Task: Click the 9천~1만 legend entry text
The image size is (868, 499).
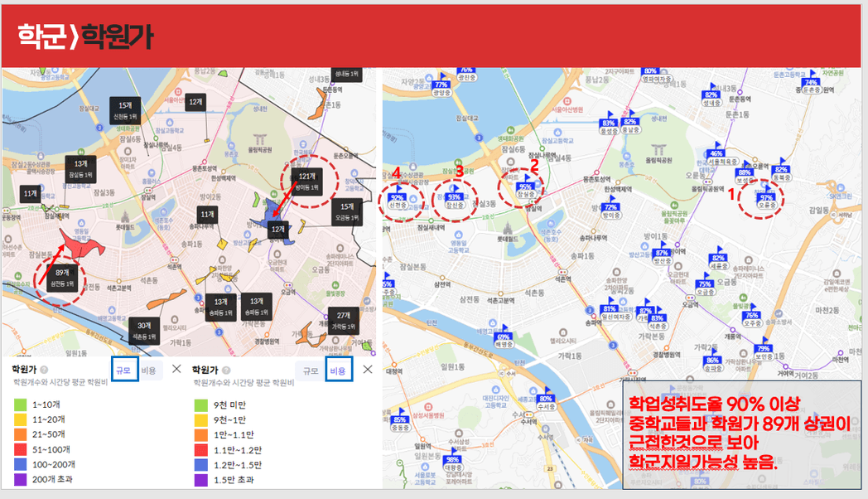Action: 229,419
